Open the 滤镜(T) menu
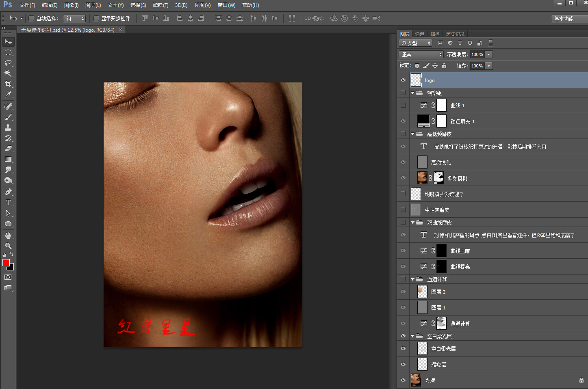Image resolution: width=588 pixels, height=389 pixels. tap(160, 5)
